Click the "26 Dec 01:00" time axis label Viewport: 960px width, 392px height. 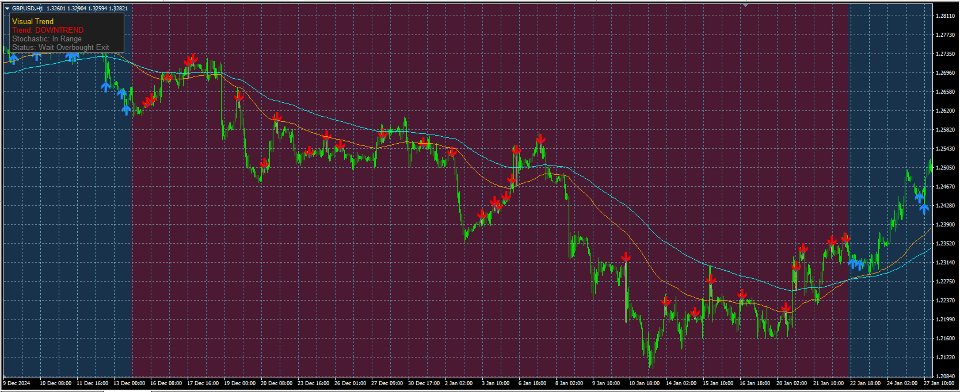click(x=350, y=383)
